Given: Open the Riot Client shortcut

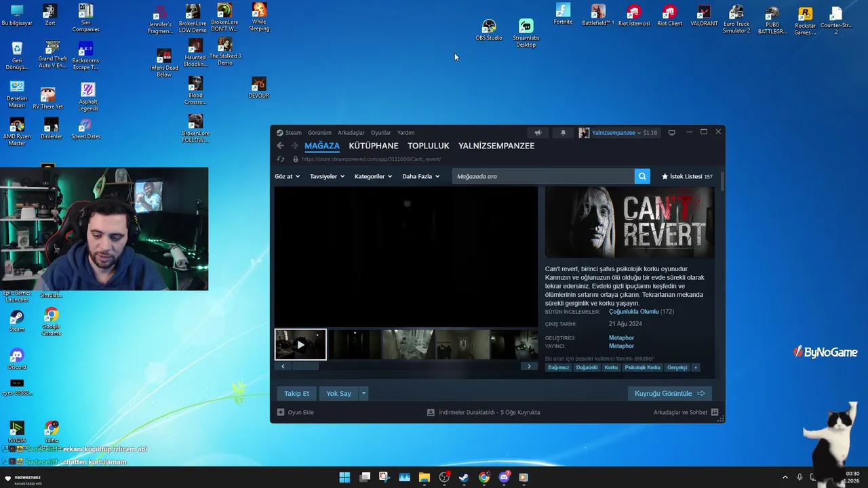Looking at the screenshot, I should pyautogui.click(x=669, y=15).
